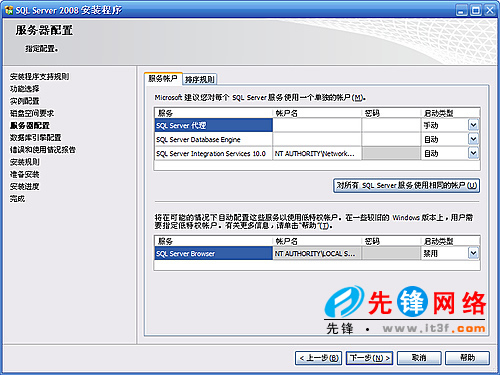Viewport: 500px width, 375px height.
Task: Click 服务 column header in upper table
Action: (x=214, y=113)
